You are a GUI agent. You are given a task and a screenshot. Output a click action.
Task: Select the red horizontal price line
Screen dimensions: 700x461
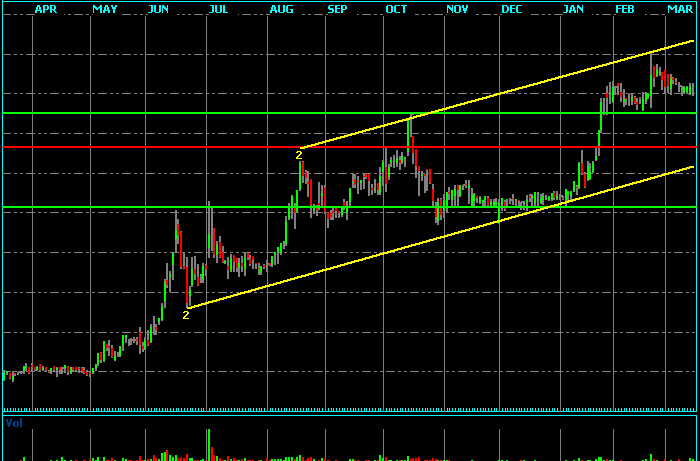click(350, 147)
